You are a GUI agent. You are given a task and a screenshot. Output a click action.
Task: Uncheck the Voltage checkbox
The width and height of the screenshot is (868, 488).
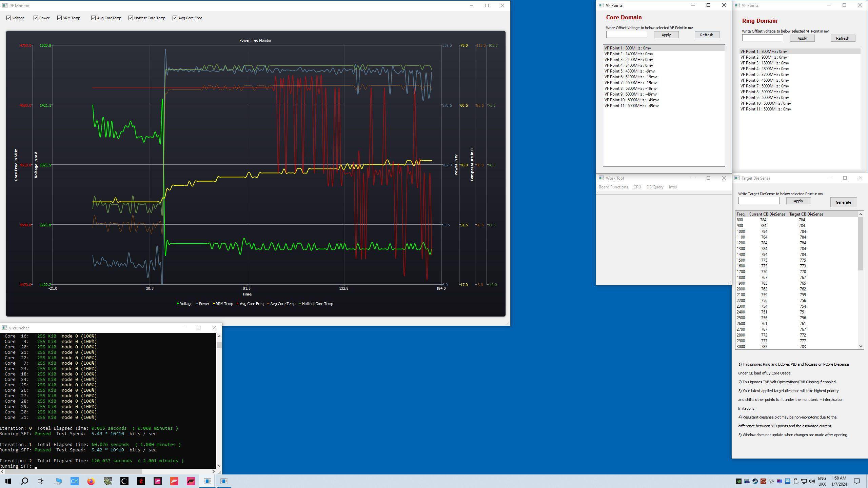coord(9,18)
